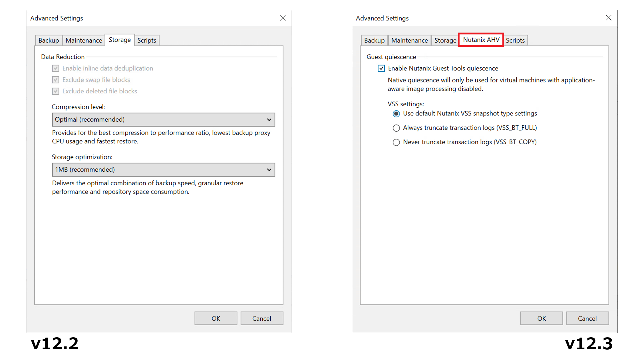Open the Maintenance tab in the v12.2 dialog
This screenshot has height=361, width=644.
click(x=84, y=40)
